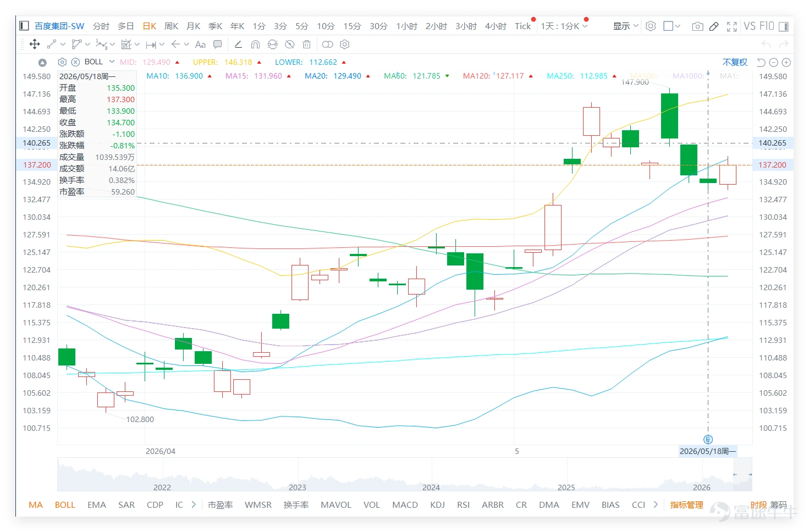Screen dimensions: 809x532
Task: Undo the last drawing action
Action: click(x=766, y=45)
